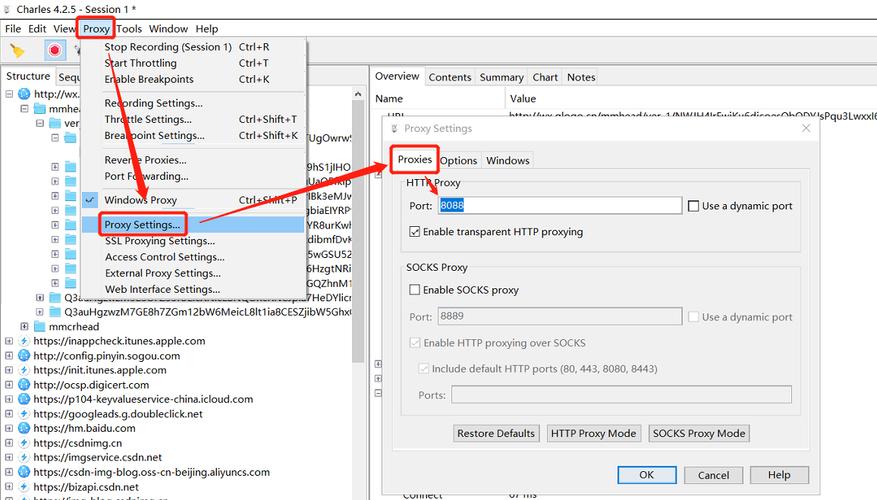Open the Proxy menu

coord(96,29)
